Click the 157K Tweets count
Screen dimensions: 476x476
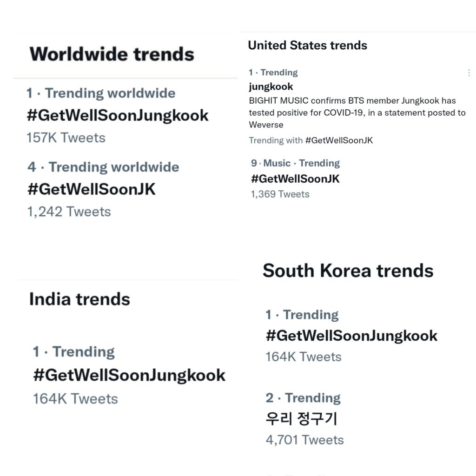(66, 138)
